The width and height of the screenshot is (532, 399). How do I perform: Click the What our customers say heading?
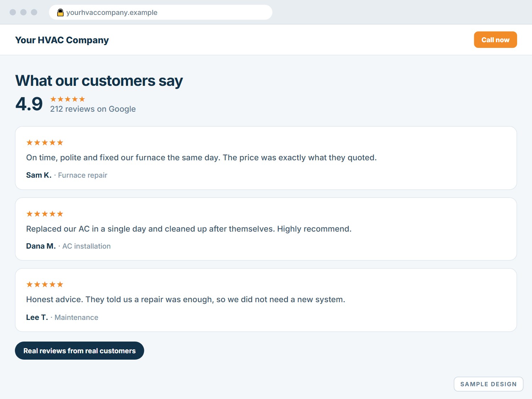coord(99,81)
